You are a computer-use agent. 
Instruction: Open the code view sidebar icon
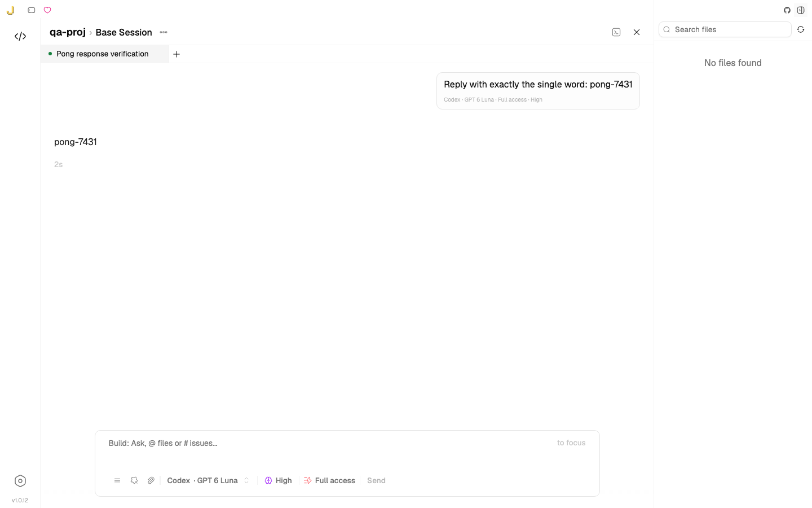point(20,36)
